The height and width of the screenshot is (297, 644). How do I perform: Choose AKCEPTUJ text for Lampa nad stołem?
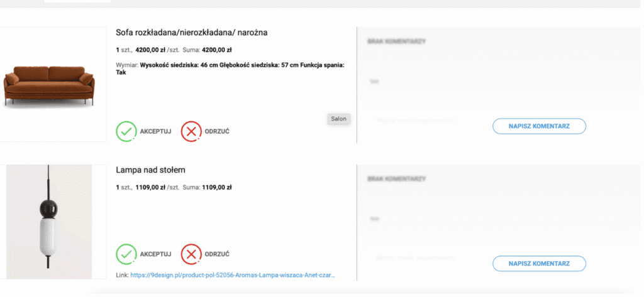click(156, 254)
